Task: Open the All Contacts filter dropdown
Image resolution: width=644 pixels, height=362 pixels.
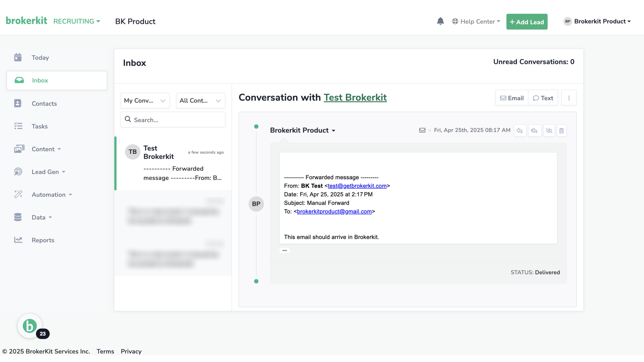Action: (x=201, y=101)
